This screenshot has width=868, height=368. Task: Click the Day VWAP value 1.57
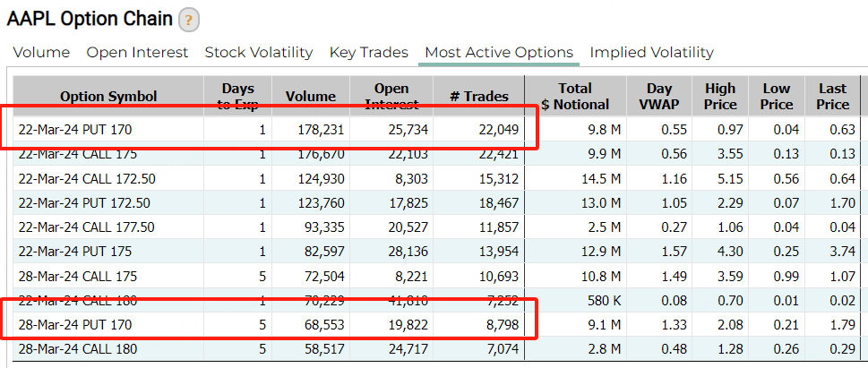675,252
